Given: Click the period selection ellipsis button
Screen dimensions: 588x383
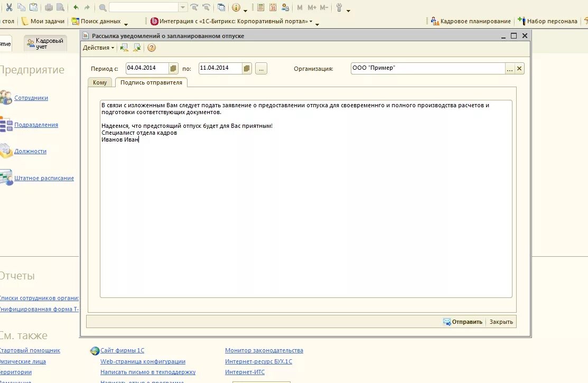Looking at the screenshot, I should (x=262, y=69).
